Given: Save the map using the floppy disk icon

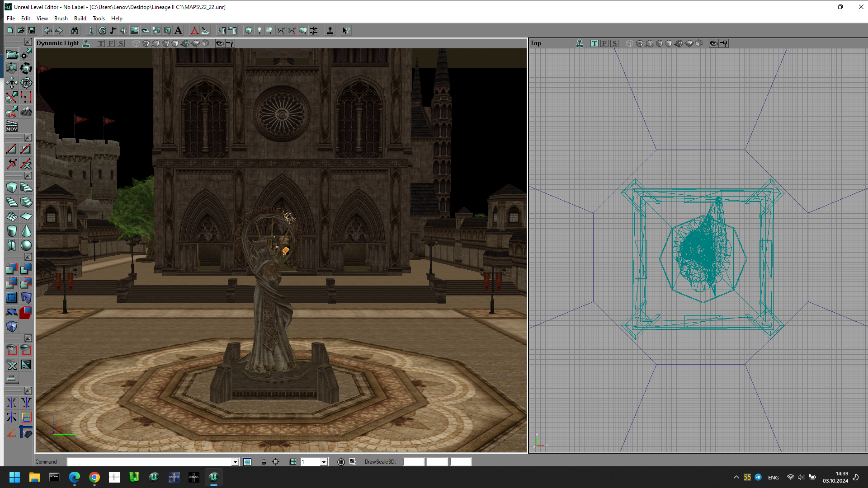Looking at the screenshot, I should pos(32,30).
